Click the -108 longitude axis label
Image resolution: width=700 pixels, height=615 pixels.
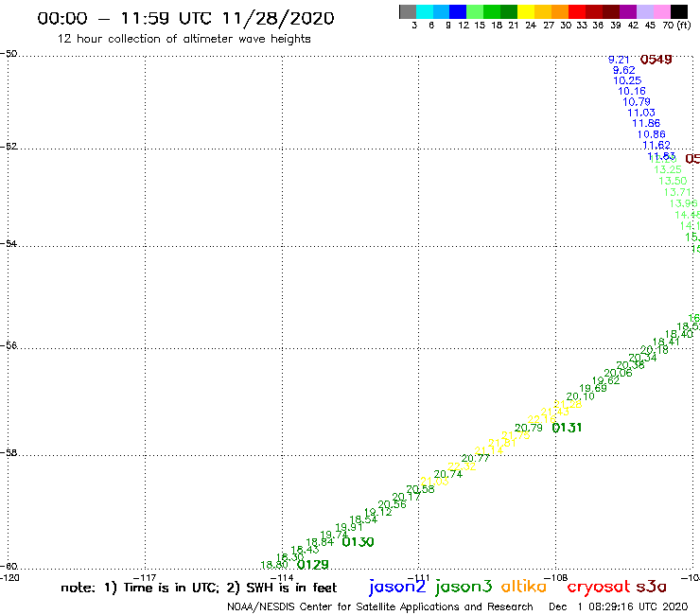(x=556, y=578)
